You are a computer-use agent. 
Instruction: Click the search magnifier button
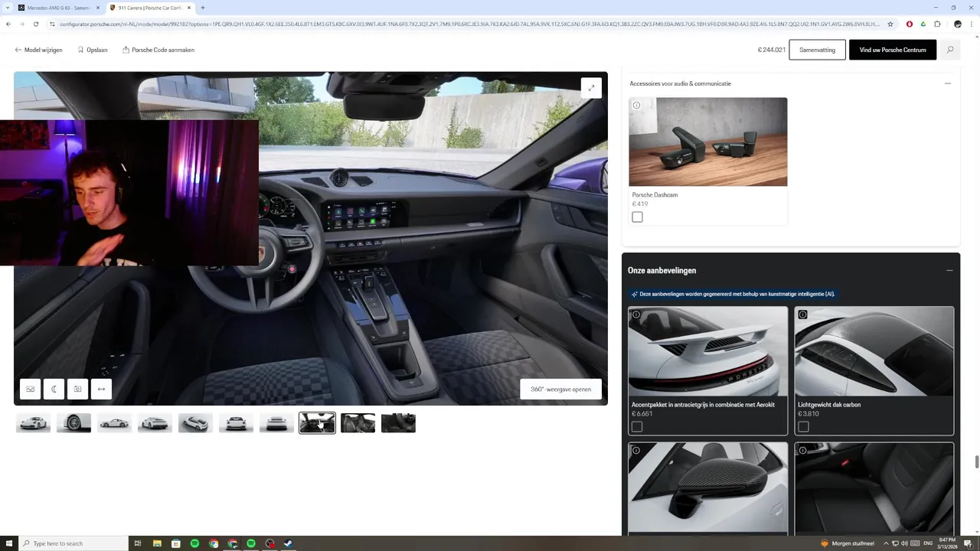950,50
